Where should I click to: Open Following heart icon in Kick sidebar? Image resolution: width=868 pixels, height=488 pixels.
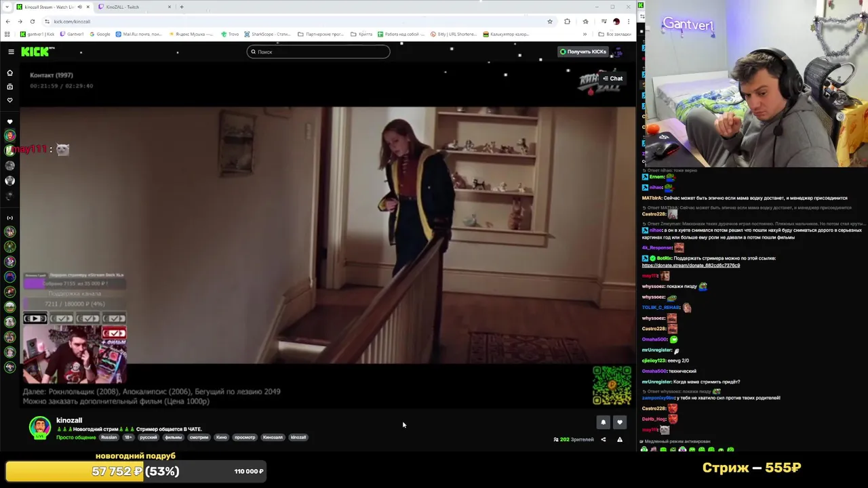[9, 100]
